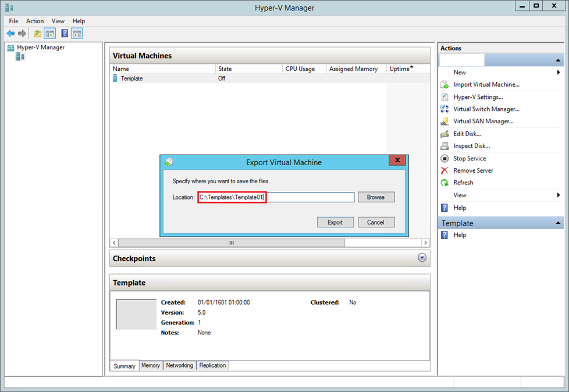Viewport: 569px width, 392px height.
Task: Select the server icon under Hyper-V Manager tree
Action: coord(20,56)
